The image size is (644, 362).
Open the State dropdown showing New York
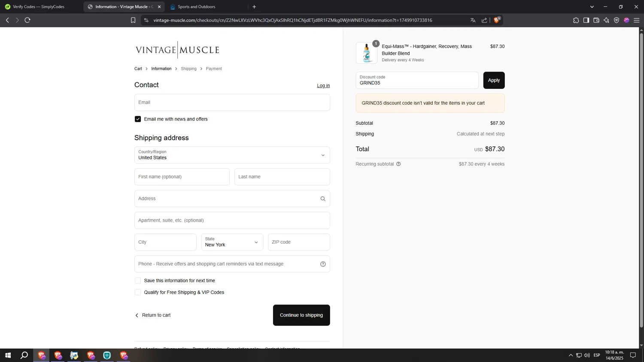232,242
